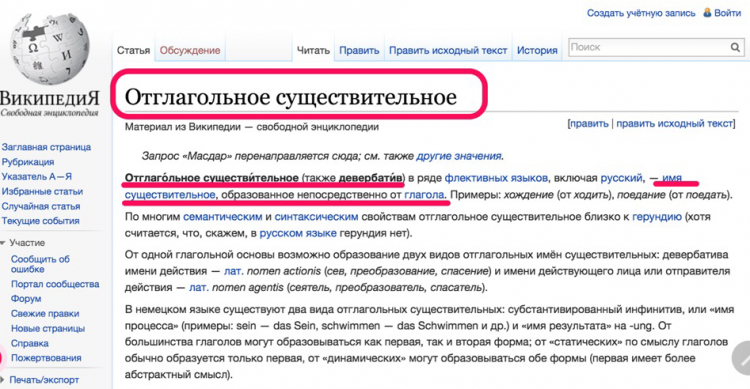This screenshot has height=389, width=750.
Task: Click the Отглагольное существительное page heading
Action: coord(291,97)
